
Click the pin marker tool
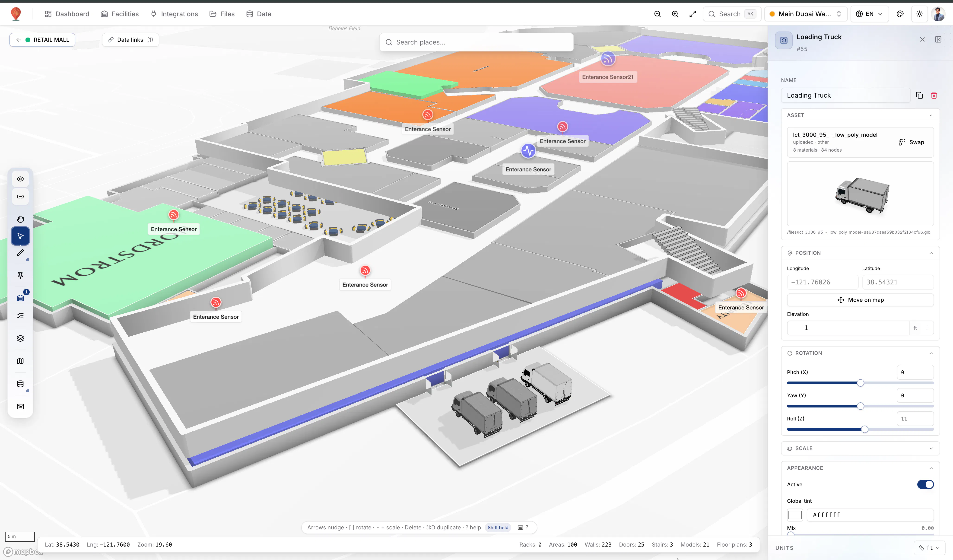20,275
